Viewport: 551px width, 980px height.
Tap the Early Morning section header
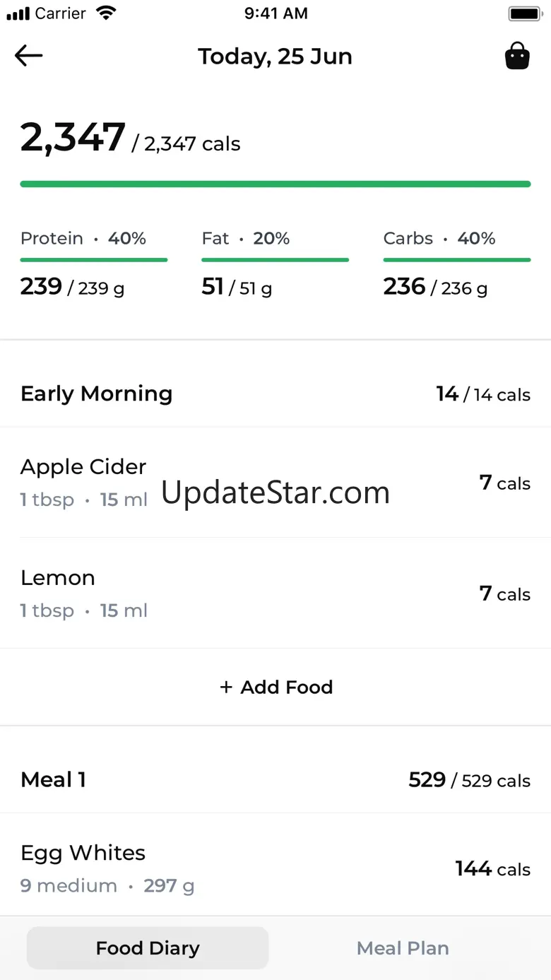[97, 394]
